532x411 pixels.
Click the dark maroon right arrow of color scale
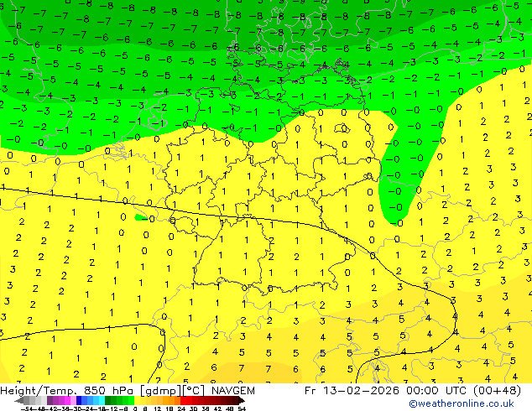(241, 400)
